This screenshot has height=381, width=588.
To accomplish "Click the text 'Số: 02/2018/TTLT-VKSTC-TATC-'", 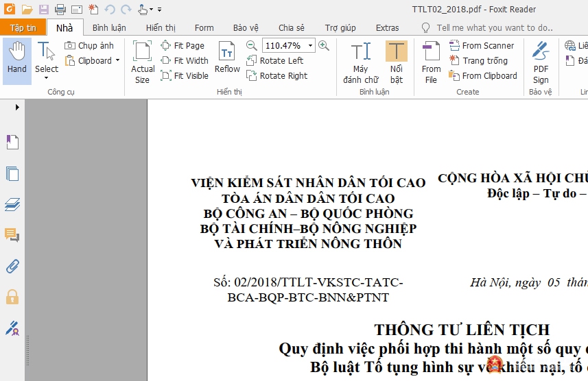I will pyautogui.click(x=308, y=282).
